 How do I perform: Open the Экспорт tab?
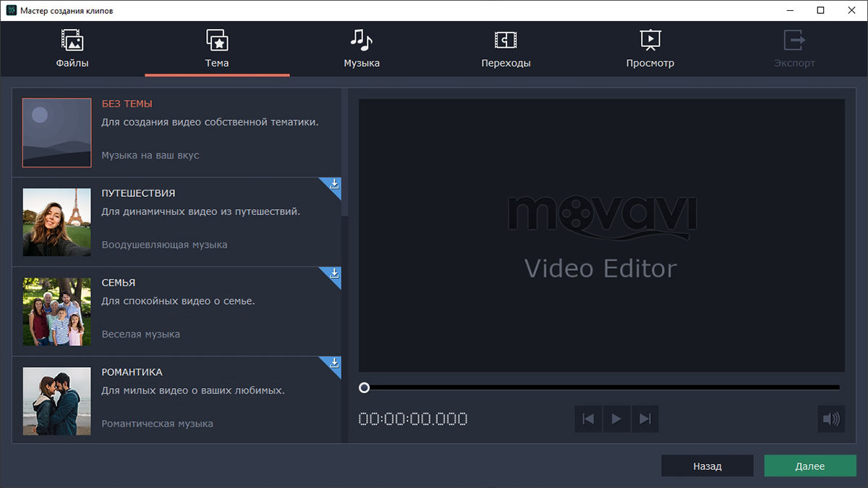(794, 49)
